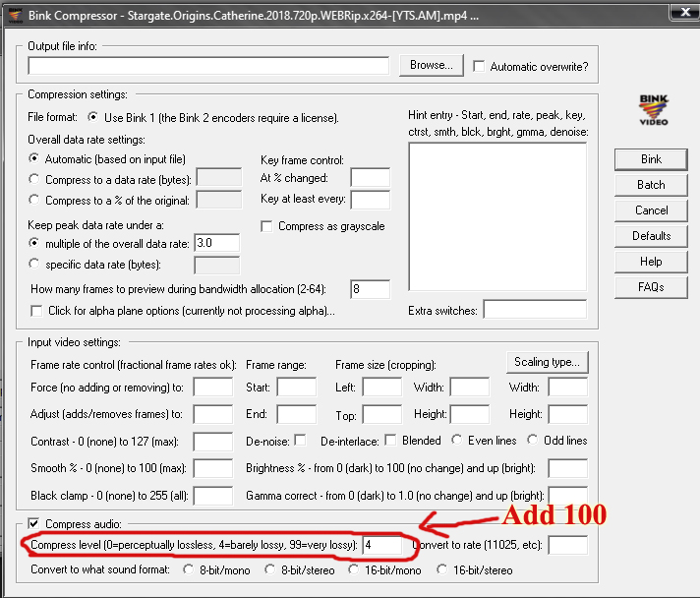Click the Black clamp value field
Viewport: 700px width, 598px height.
[213, 496]
